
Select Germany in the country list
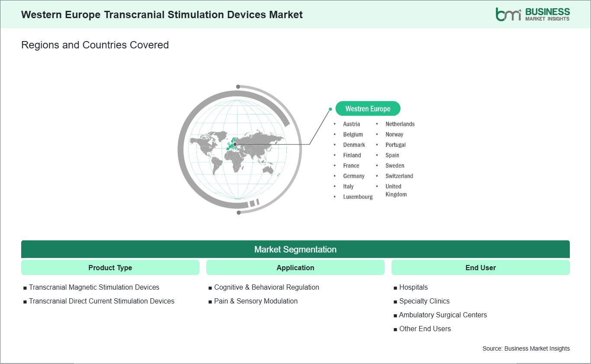(x=353, y=176)
